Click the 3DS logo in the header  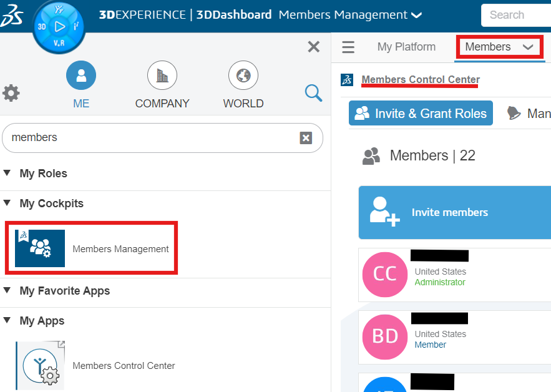coord(12,16)
